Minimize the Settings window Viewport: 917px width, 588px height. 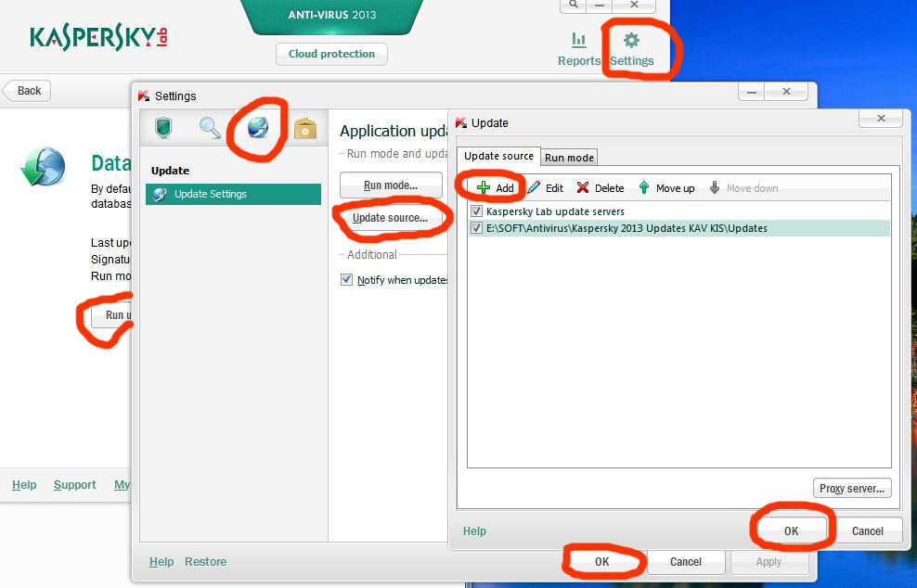(x=752, y=92)
